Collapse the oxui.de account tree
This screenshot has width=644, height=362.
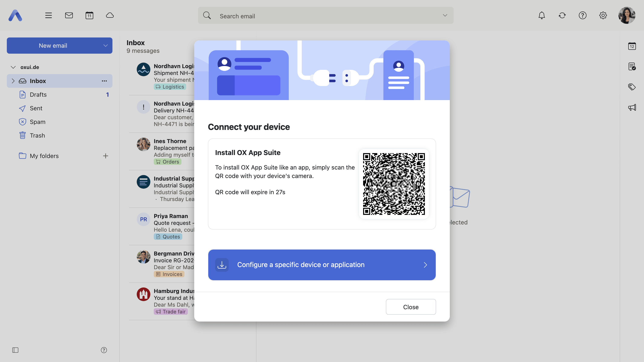pyautogui.click(x=13, y=67)
